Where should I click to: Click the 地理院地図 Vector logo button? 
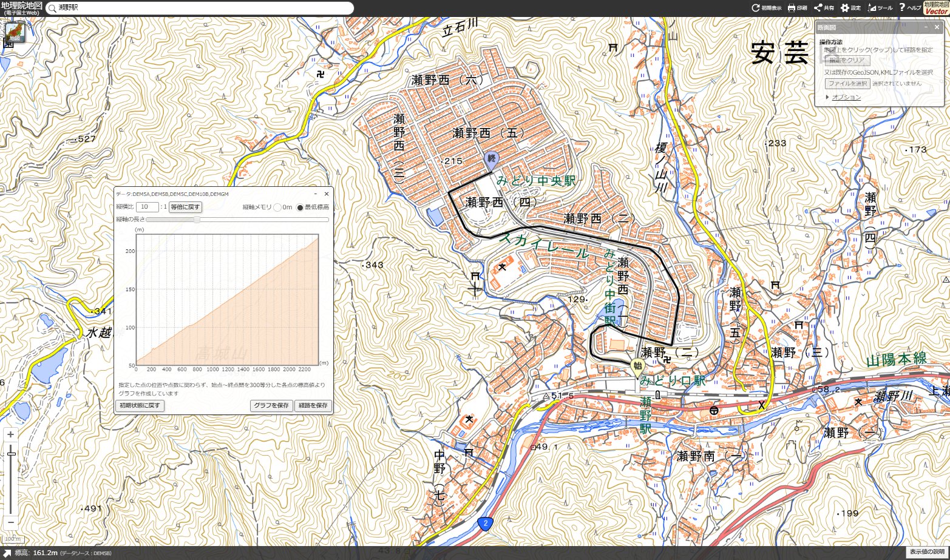936,8
